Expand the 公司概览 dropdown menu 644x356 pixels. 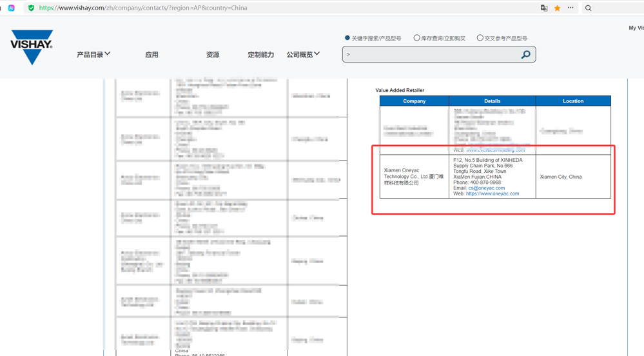pos(303,54)
